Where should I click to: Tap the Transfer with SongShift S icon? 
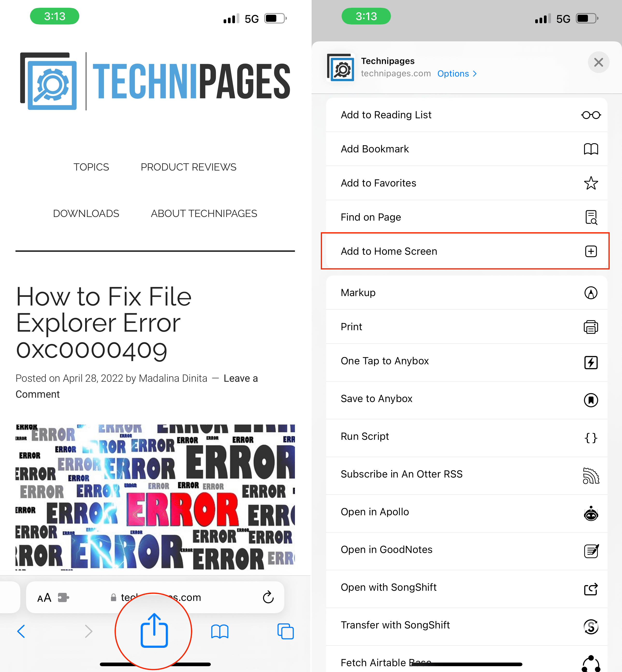click(591, 627)
